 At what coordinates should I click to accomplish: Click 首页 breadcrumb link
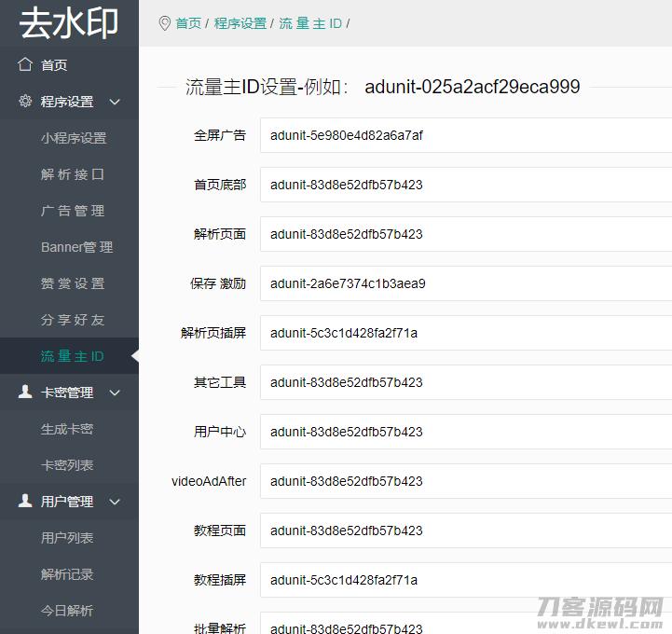188,23
